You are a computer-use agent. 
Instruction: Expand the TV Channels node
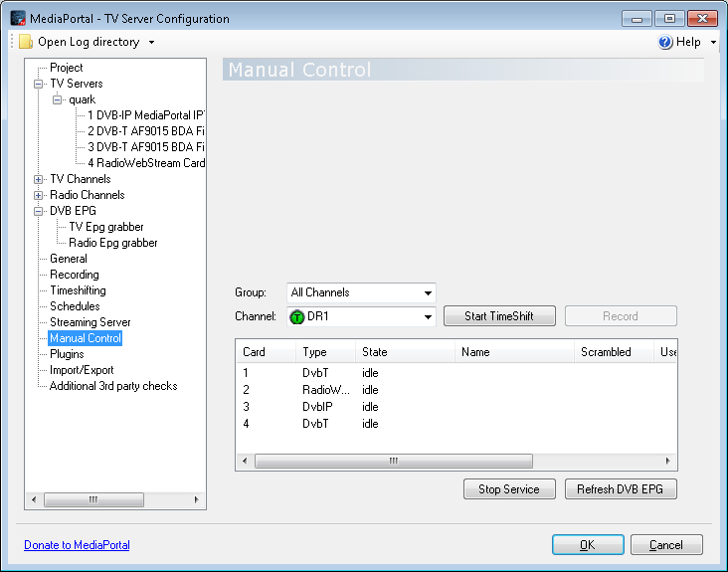click(x=39, y=179)
